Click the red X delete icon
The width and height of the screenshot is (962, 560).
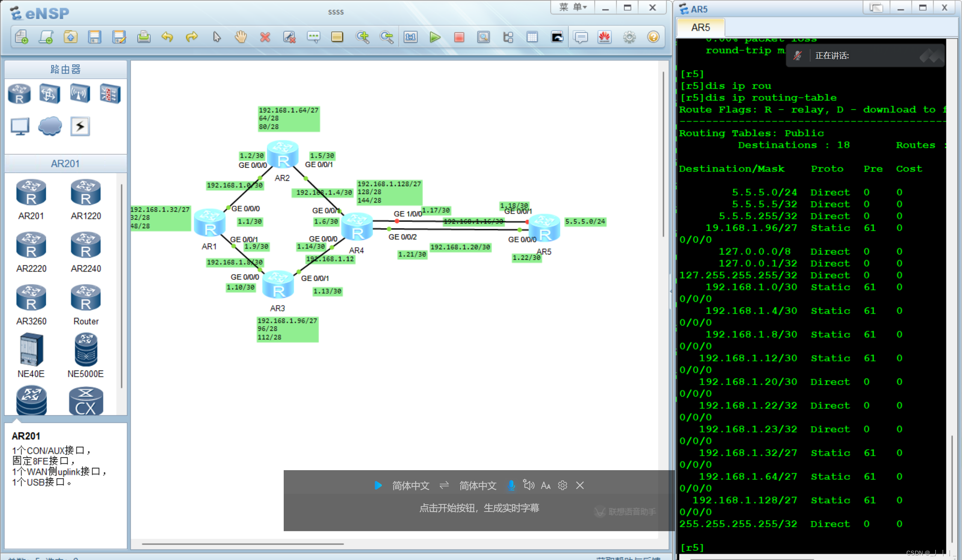[x=265, y=37]
